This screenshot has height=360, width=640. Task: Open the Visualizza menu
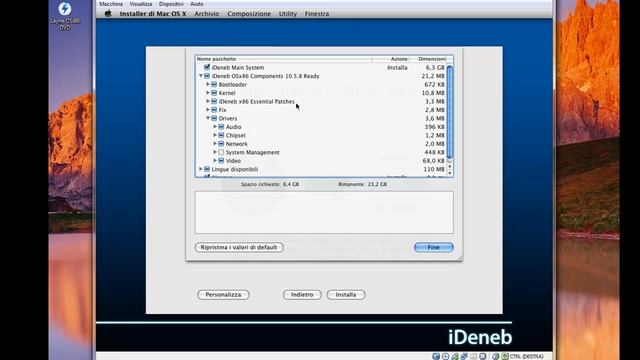tap(141, 4)
